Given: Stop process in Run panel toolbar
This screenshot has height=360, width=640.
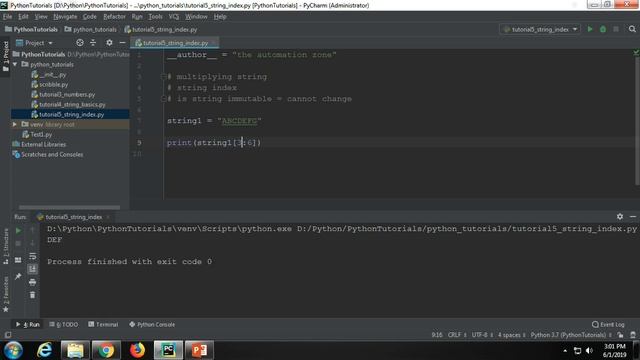Looking at the screenshot, I should (x=18, y=244).
